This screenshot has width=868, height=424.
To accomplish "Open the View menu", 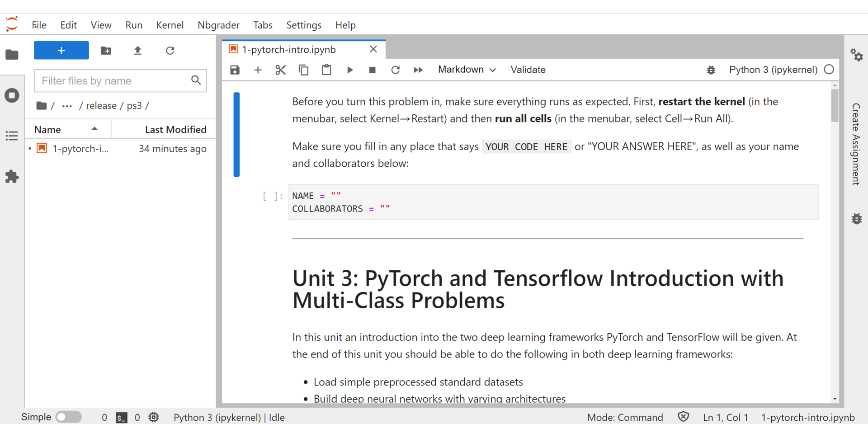I will coord(101,25).
